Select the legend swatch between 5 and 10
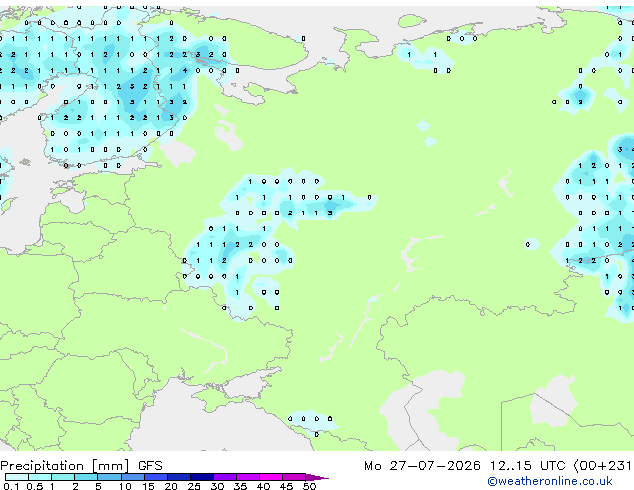634x490 pixels. 109,477
